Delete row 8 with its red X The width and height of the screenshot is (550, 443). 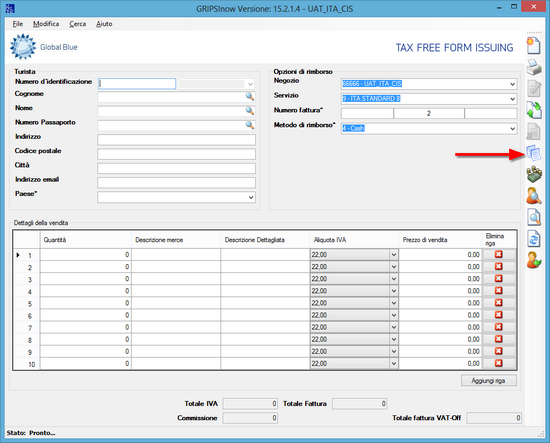tap(498, 339)
